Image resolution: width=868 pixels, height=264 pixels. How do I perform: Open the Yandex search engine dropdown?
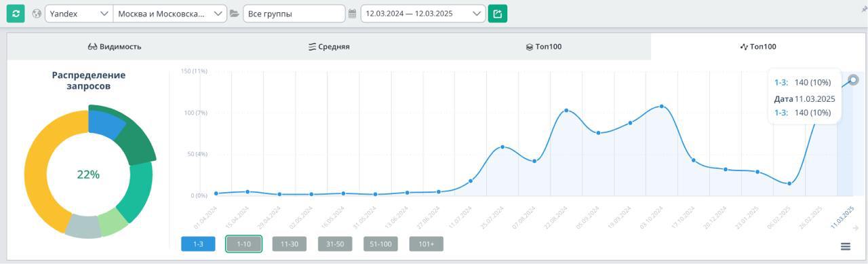[79, 14]
